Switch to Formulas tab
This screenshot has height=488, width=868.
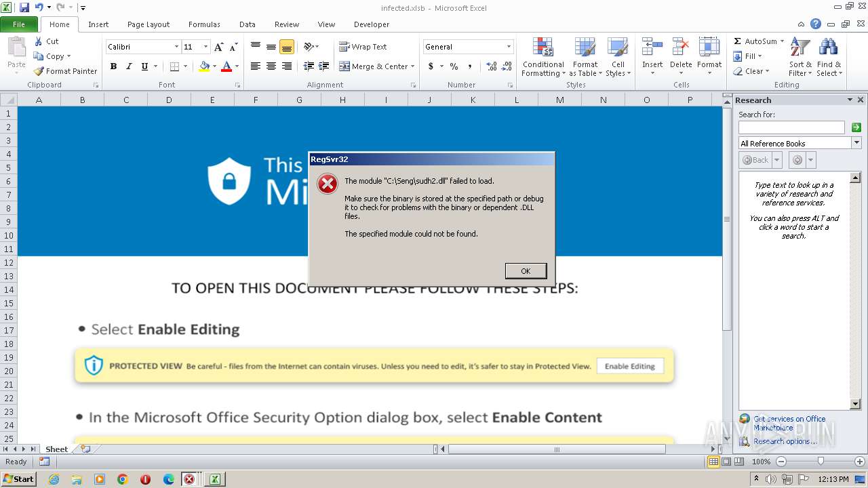(204, 24)
